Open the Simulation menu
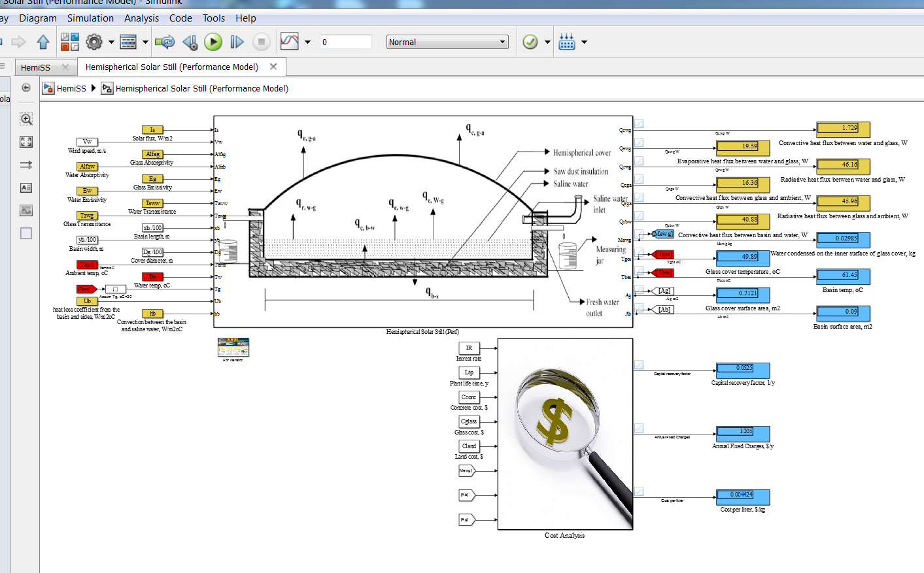 (90, 18)
